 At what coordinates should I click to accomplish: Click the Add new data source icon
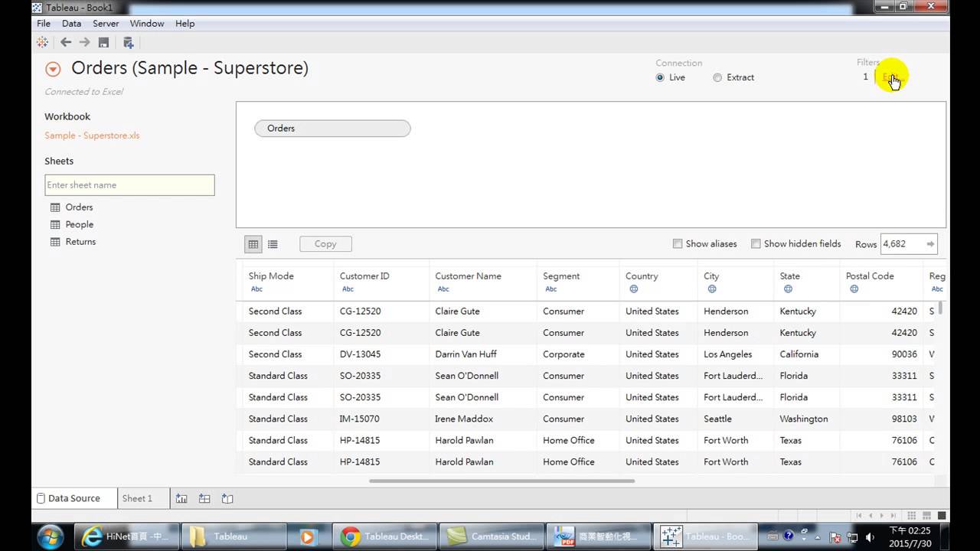pyautogui.click(x=128, y=43)
